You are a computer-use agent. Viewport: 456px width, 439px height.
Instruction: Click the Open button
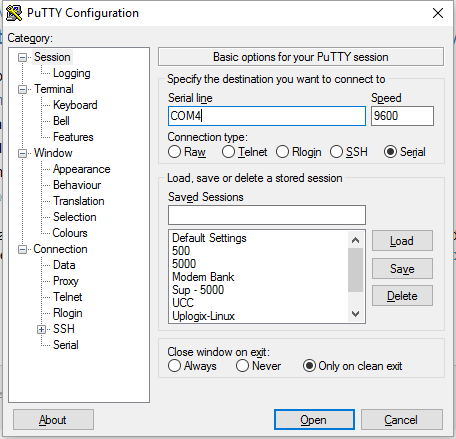(x=314, y=420)
